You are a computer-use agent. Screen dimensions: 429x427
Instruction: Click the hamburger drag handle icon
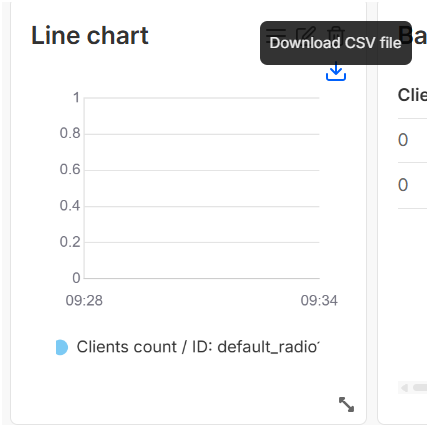(x=276, y=34)
